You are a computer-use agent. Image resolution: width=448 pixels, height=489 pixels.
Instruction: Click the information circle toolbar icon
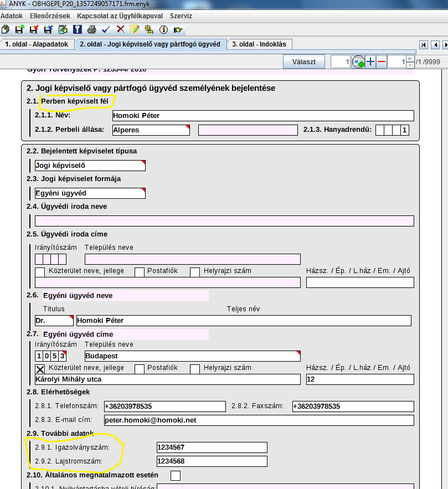(x=163, y=29)
